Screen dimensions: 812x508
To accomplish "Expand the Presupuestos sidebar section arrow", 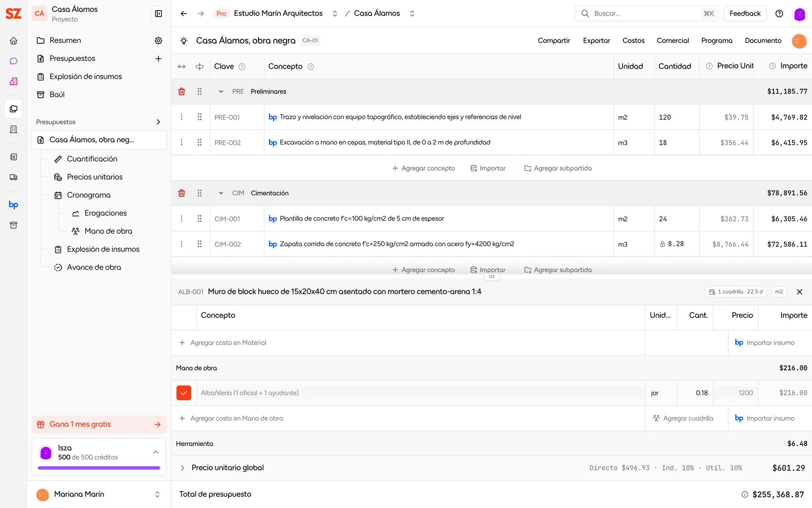I will click(159, 122).
